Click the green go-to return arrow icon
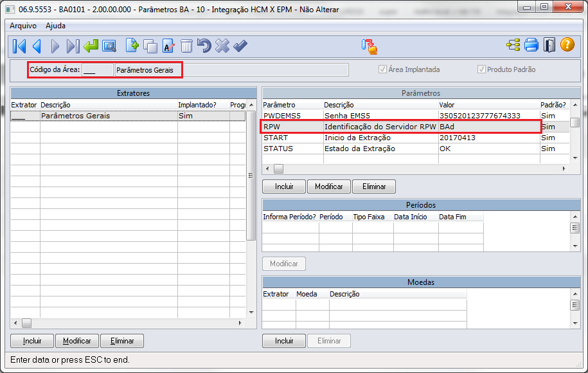 [91, 46]
